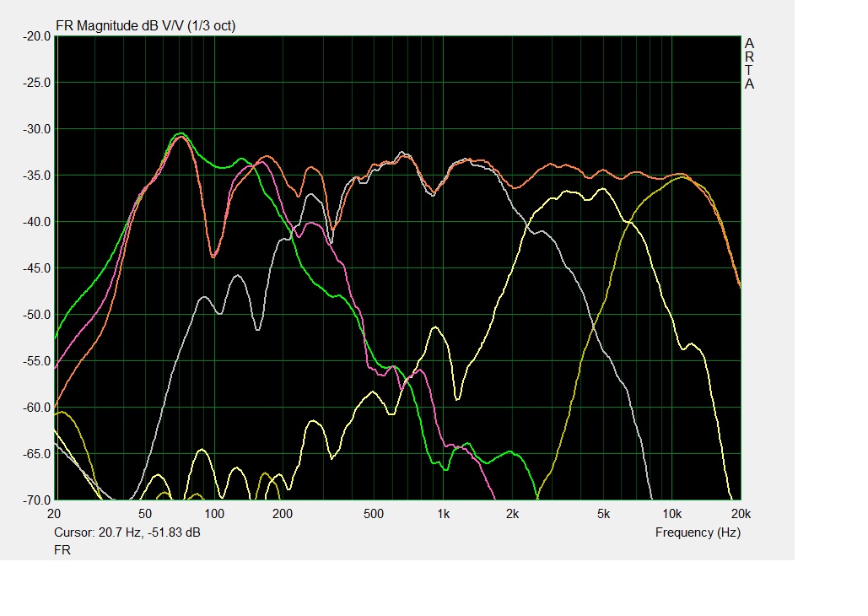Viewport: 868px width, 616px height.
Task: Click the vertical 'ARTA' label beside the graph
Action: click(749, 63)
